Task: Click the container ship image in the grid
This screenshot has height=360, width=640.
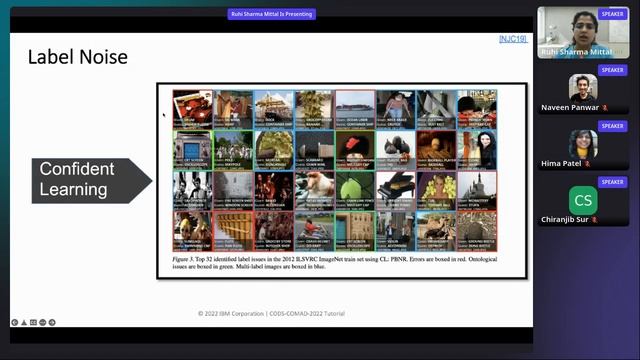Action: coord(355,109)
